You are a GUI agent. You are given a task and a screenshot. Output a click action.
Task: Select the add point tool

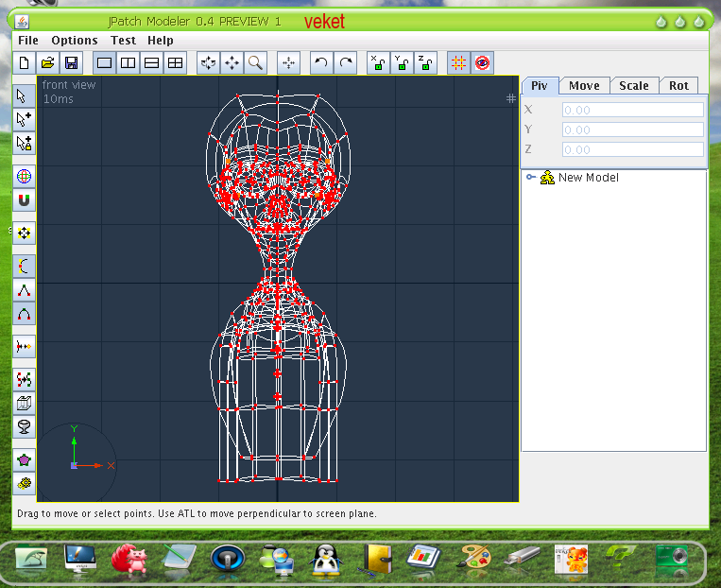[24, 120]
